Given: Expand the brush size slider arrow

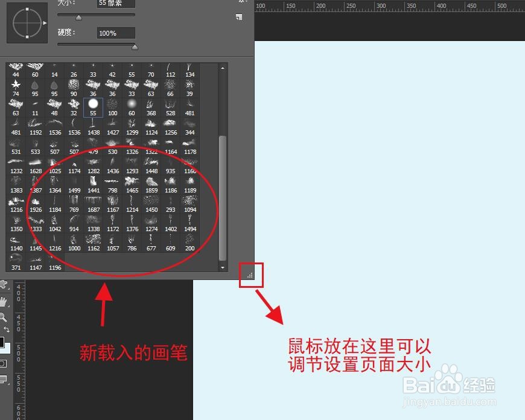Looking at the screenshot, I should 78,17.
